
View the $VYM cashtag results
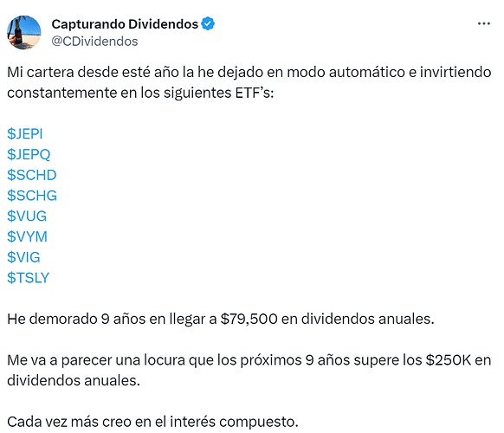pyautogui.click(x=28, y=236)
